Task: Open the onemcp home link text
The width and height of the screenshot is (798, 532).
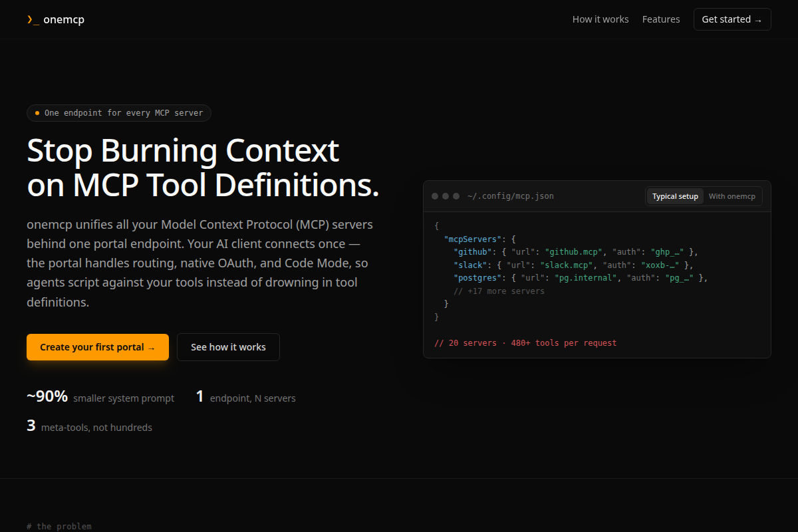Action: pyautogui.click(x=64, y=19)
